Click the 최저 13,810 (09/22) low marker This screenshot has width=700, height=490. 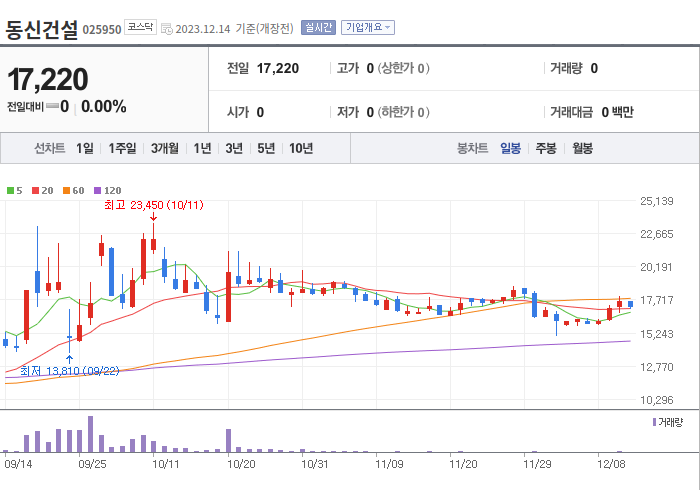[x=70, y=371]
